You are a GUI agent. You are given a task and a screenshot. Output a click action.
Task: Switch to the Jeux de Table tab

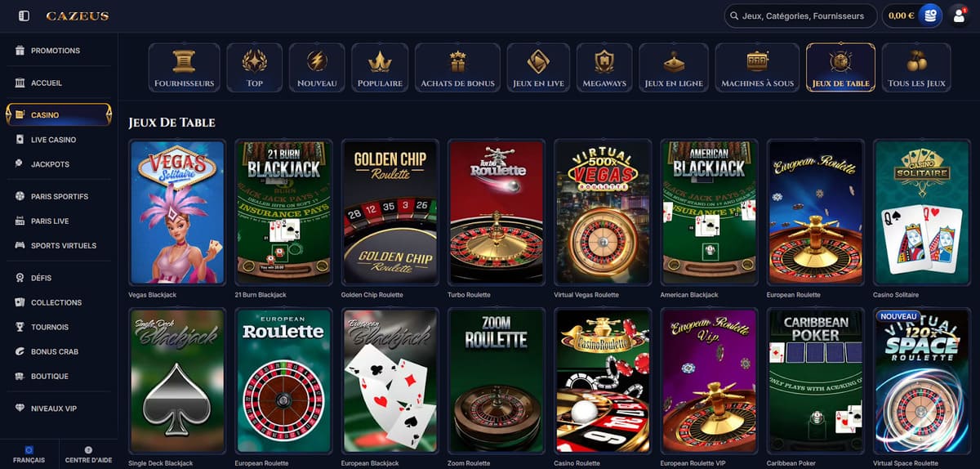[x=840, y=68]
